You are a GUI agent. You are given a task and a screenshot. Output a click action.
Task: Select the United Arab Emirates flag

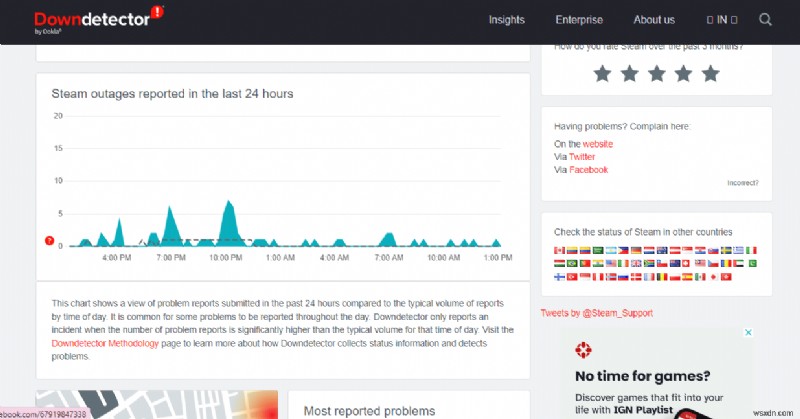tap(738, 263)
